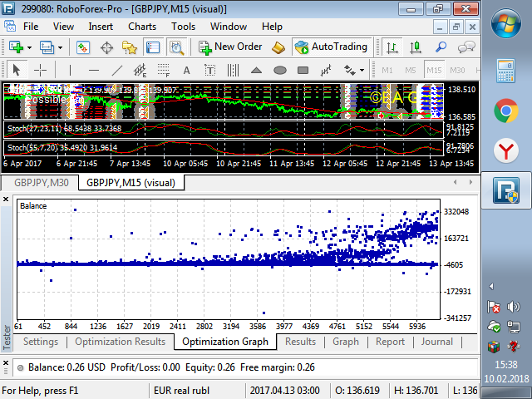Image resolution: width=532 pixels, height=399 pixels.
Task: Select the cursor arrow tool
Action: pyautogui.click(x=17, y=70)
